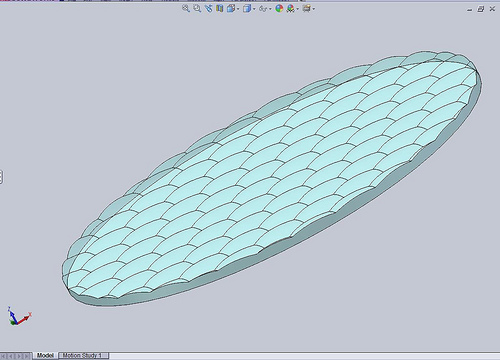Click the Edit Appearance color ball icon
The width and height of the screenshot is (500, 360).
pyautogui.click(x=279, y=8)
